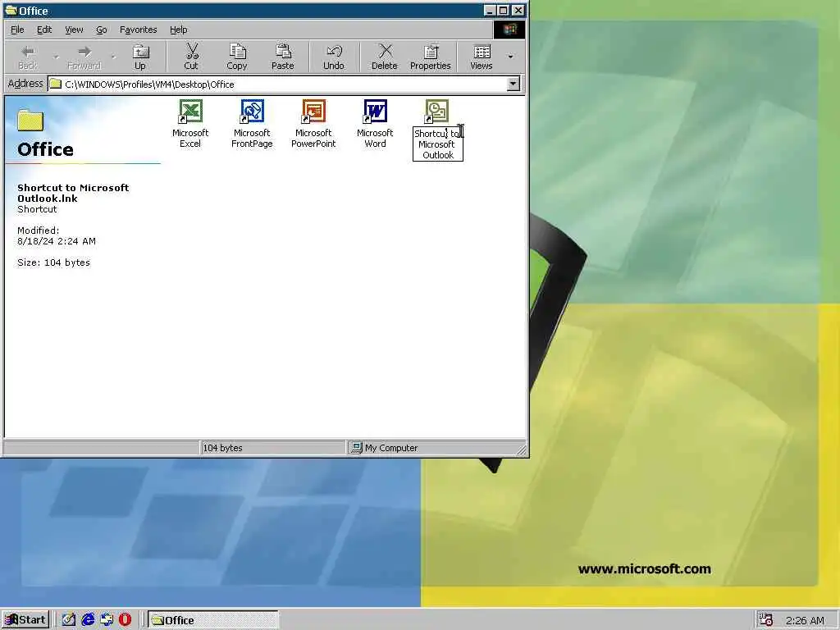
Task: Delete the selected shortcut via toolbar
Action: 385,57
